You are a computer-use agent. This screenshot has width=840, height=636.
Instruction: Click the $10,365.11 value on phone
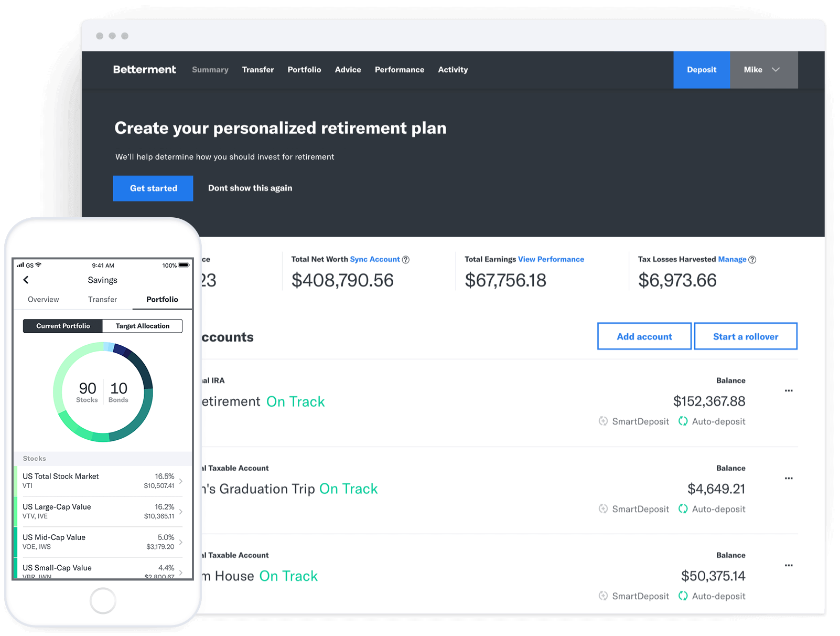tap(159, 516)
